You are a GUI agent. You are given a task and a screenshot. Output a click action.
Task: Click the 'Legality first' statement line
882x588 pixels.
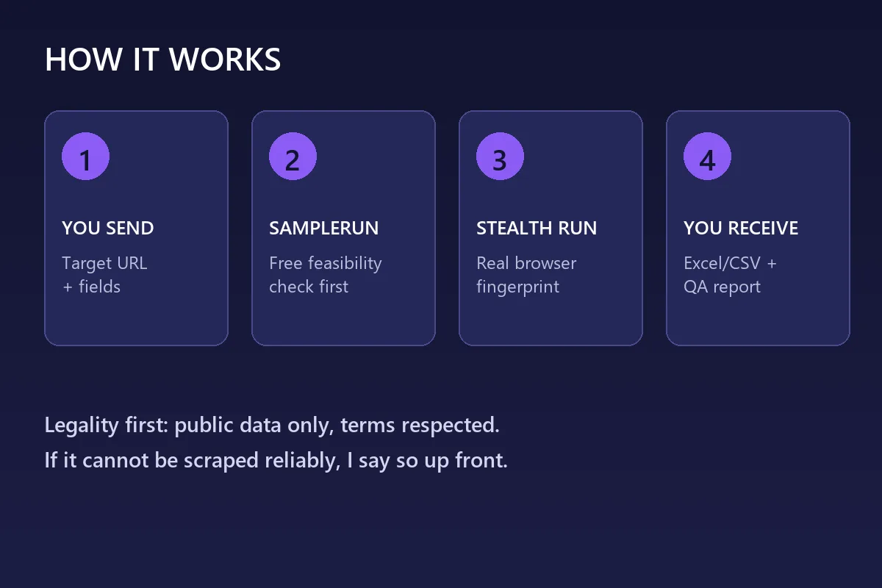pyautogui.click(x=272, y=426)
